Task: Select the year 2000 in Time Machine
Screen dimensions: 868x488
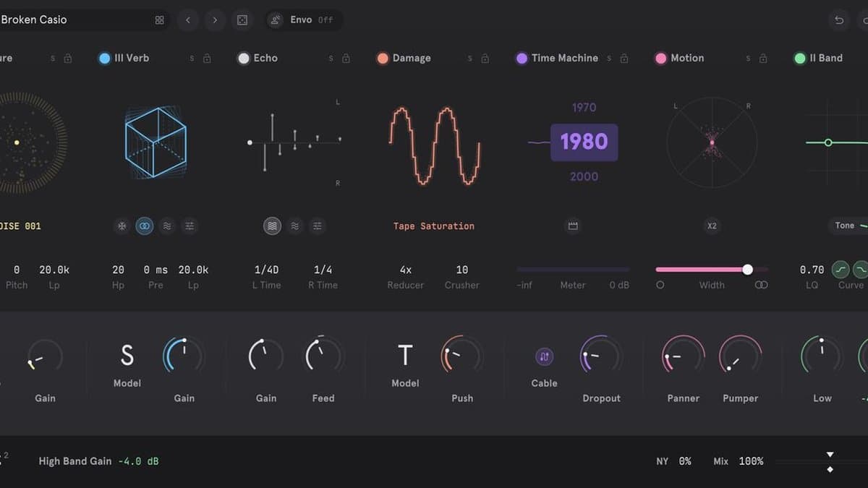Action: [x=584, y=176]
